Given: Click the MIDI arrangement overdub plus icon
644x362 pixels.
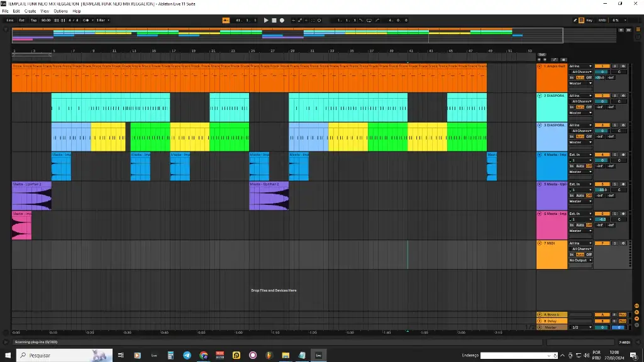Looking at the screenshot, I should [293, 20].
